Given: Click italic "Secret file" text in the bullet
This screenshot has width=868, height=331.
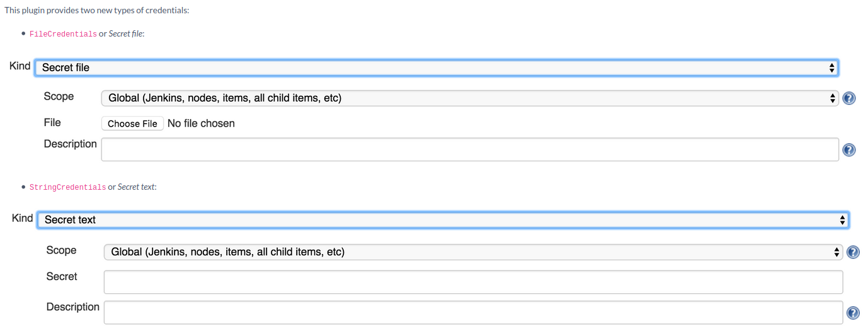Looking at the screenshot, I should coord(126,34).
